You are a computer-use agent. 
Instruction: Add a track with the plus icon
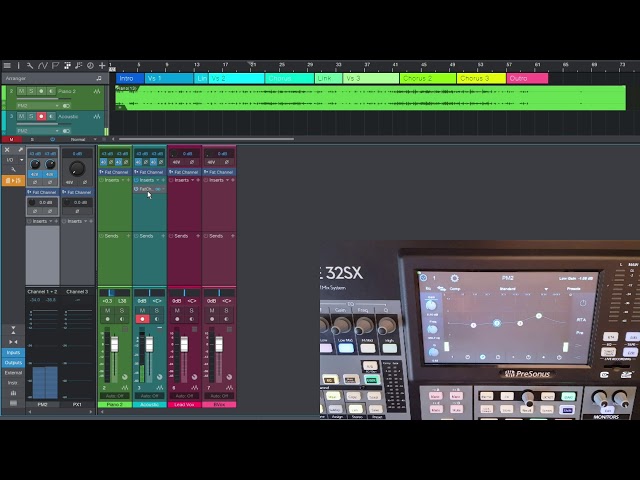pyautogui.click(x=102, y=65)
